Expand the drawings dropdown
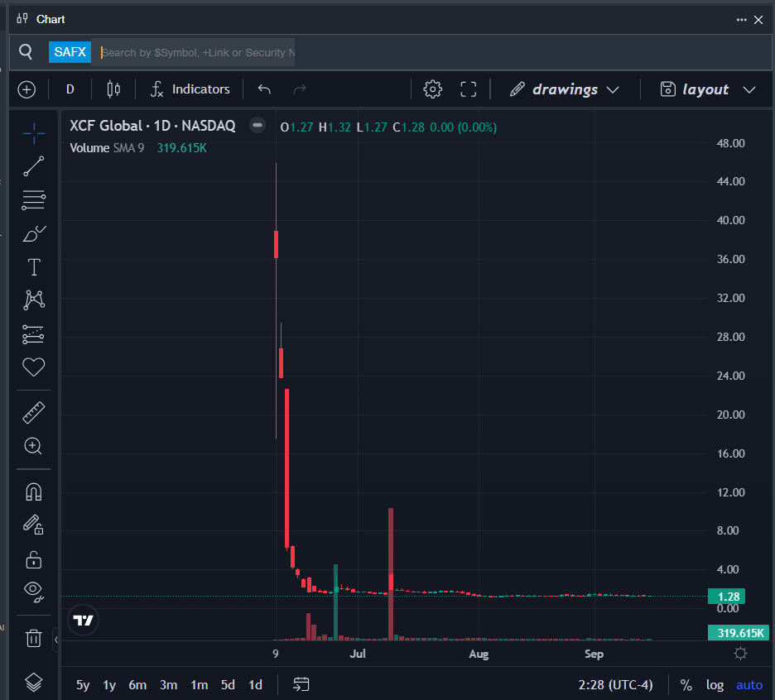The height and width of the screenshot is (700, 775). (x=565, y=89)
